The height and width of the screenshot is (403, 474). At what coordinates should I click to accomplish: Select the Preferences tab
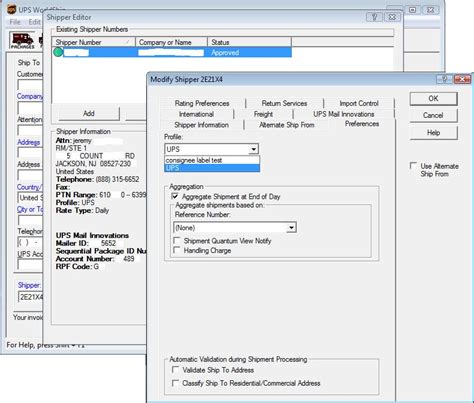[362, 124]
